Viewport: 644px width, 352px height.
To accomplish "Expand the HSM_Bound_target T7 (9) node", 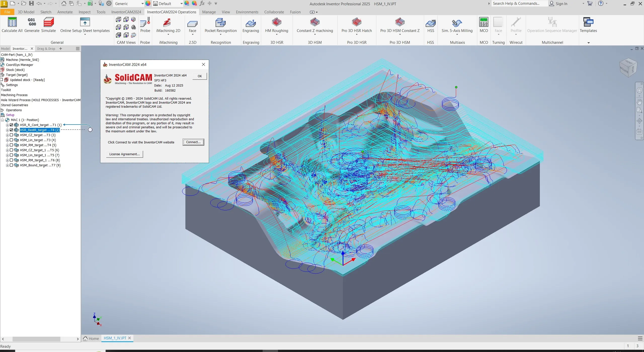I will point(7,165).
